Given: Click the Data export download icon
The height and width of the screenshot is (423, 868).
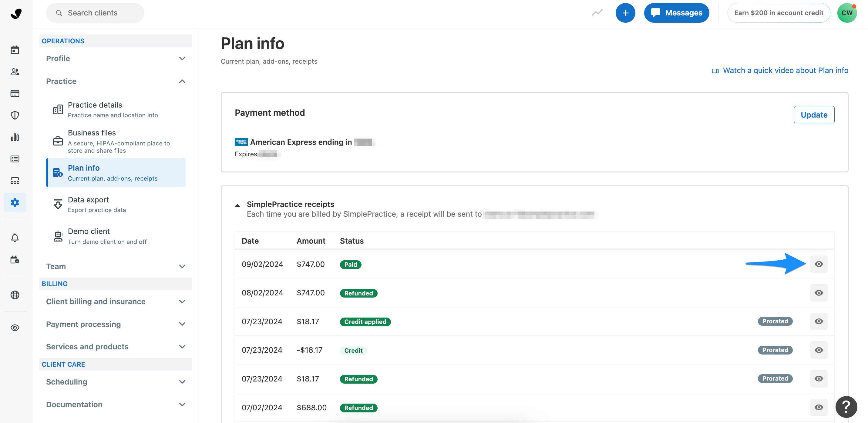Looking at the screenshot, I should tap(58, 204).
